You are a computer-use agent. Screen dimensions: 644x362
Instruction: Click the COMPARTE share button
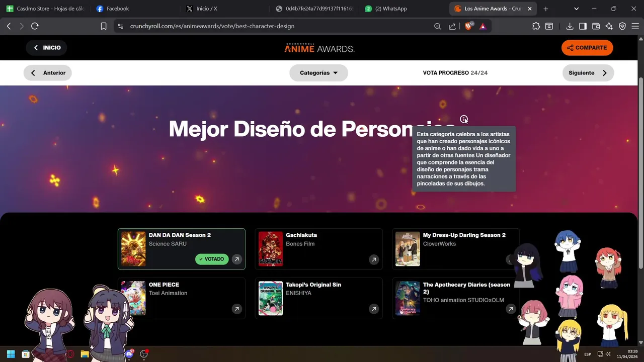click(587, 48)
